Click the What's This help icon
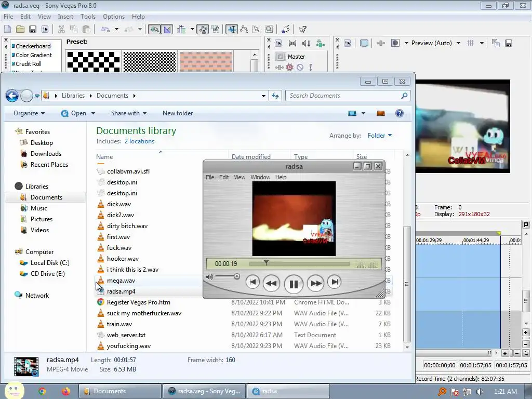 (x=302, y=30)
